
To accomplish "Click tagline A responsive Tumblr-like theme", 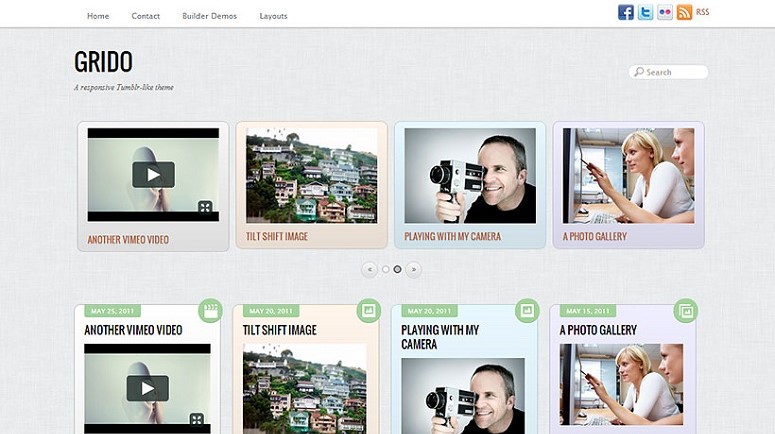I will (124, 87).
